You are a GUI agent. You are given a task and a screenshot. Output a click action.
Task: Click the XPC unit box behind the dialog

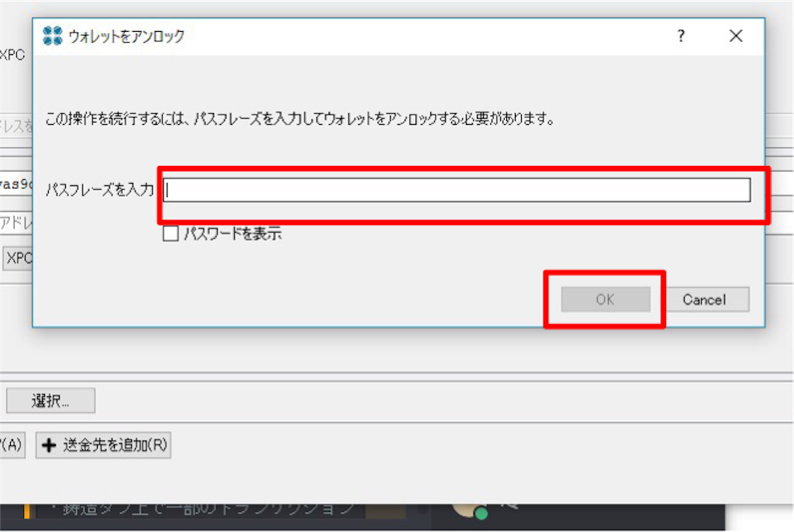click(18, 258)
